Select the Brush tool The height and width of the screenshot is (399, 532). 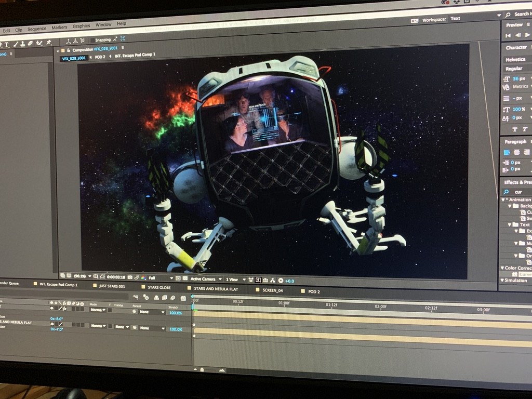[x=16, y=44]
